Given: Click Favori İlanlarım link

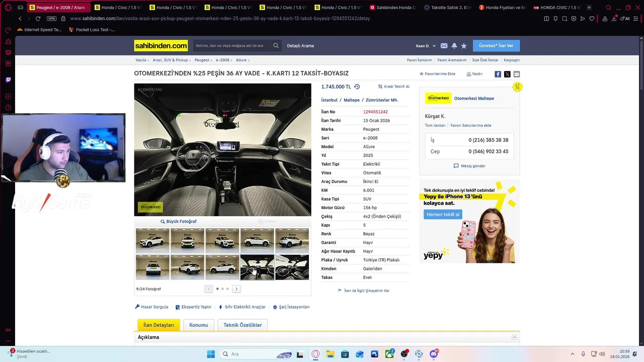Looking at the screenshot, I should pos(419,60).
